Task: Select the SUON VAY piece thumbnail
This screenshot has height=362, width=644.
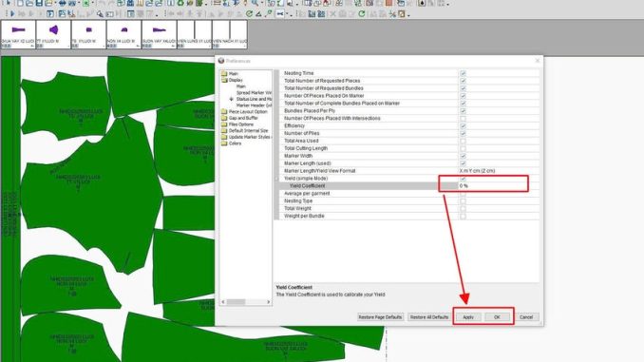Action: point(160,35)
